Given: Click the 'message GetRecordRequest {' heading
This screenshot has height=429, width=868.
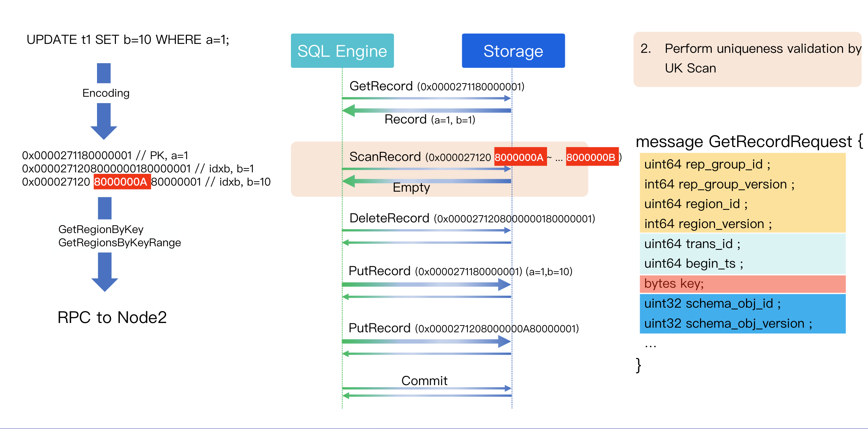Looking at the screenshot, I should (749, 142).
